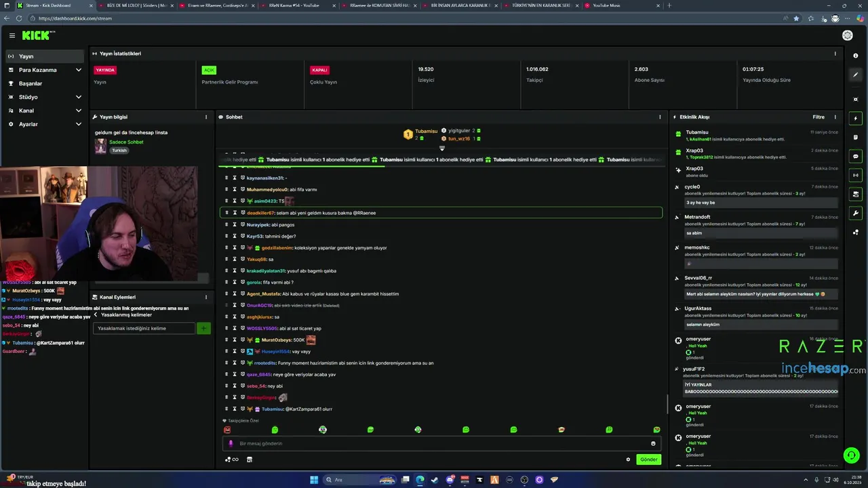This screenshot has height=488, width=868.
Task: Toggle the document widget icon in right sidebar
Action: click(856, 138)
